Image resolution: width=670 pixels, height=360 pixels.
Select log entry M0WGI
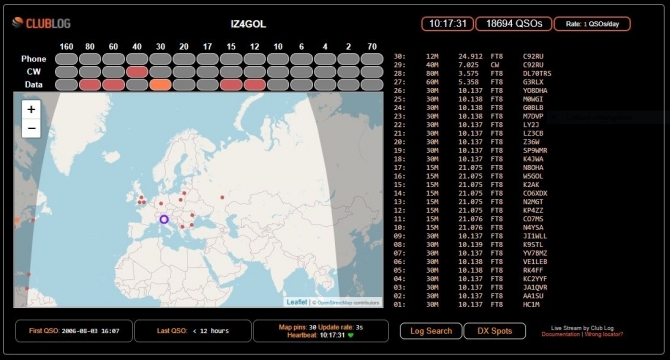(x=469, y=99)
